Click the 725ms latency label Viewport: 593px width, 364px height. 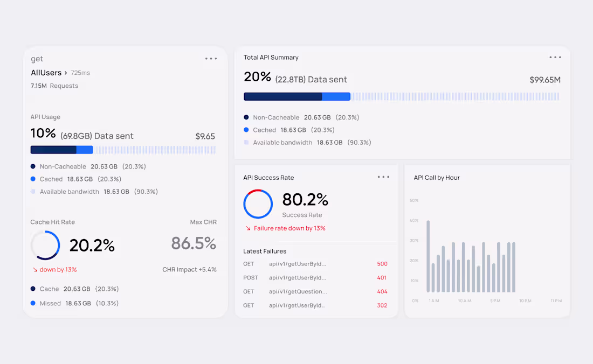coord(80,73)
